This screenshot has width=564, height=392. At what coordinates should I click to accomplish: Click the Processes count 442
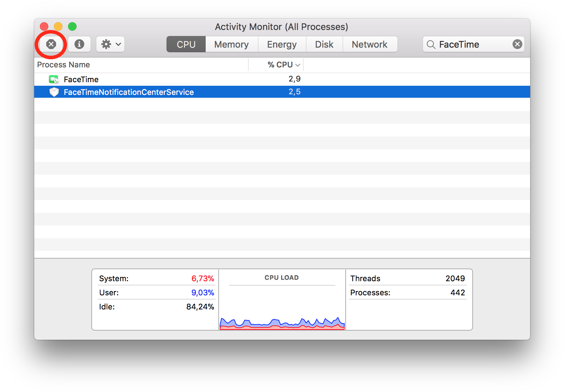click(457, 293)
